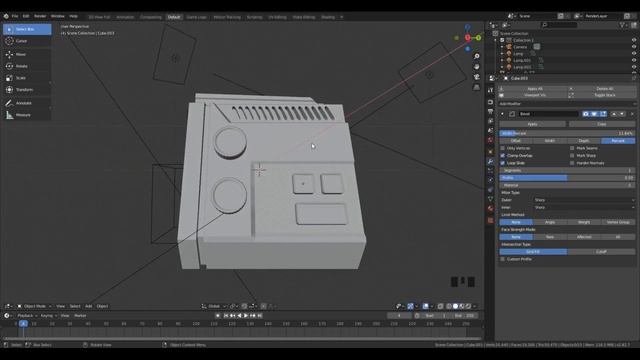
Task: Toggle the viewport overlays icon
Action: coord(426,306)
